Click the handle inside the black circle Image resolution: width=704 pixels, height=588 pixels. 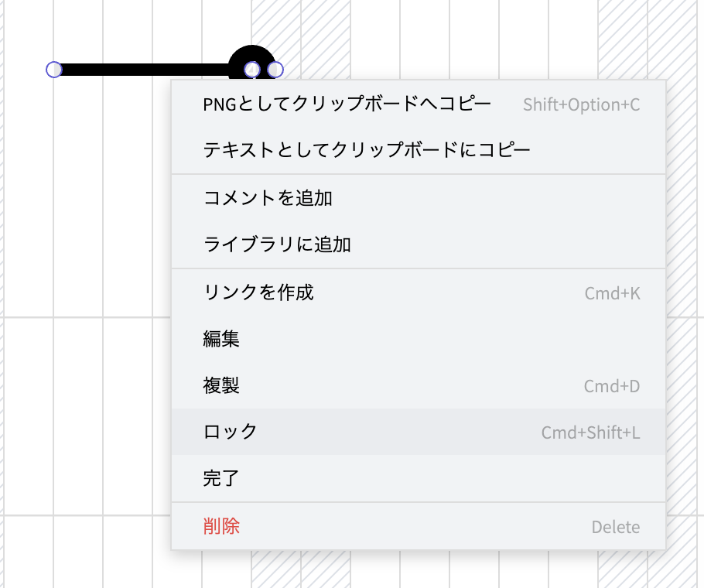(251, 70)
